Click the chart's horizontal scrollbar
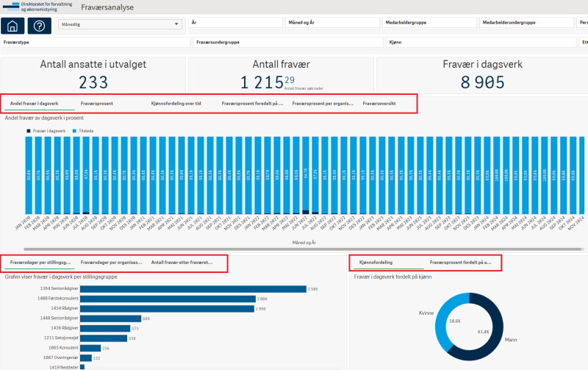Viewport: 588px width, 370px height. tap(303, 249)
